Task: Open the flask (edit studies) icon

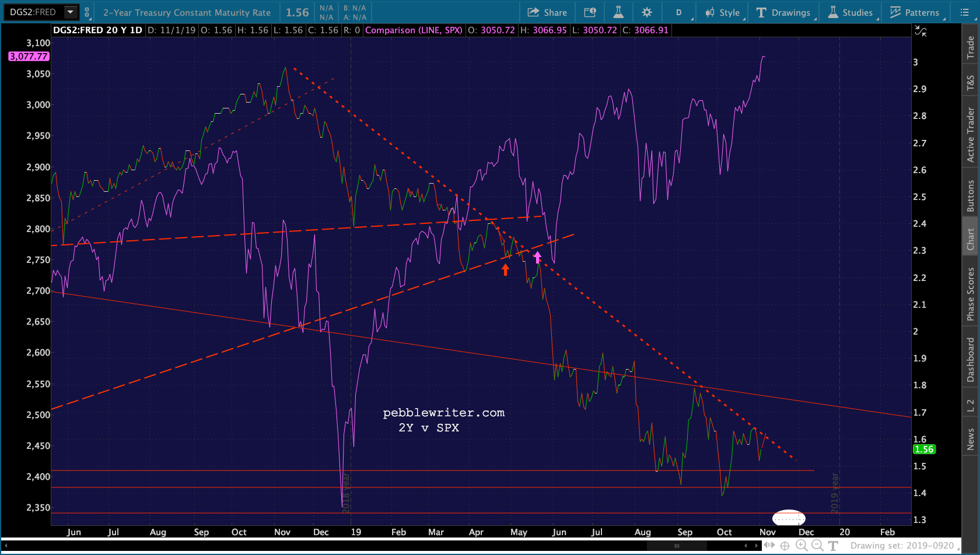Action: [618, 12]
